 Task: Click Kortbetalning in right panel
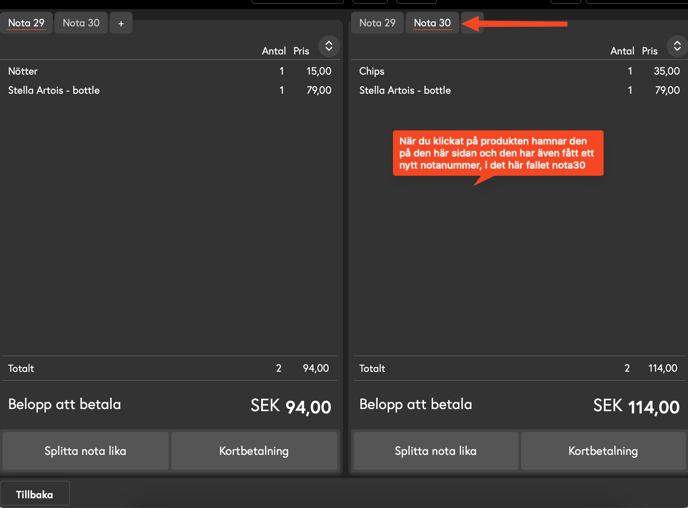click(x=603, y=451)
